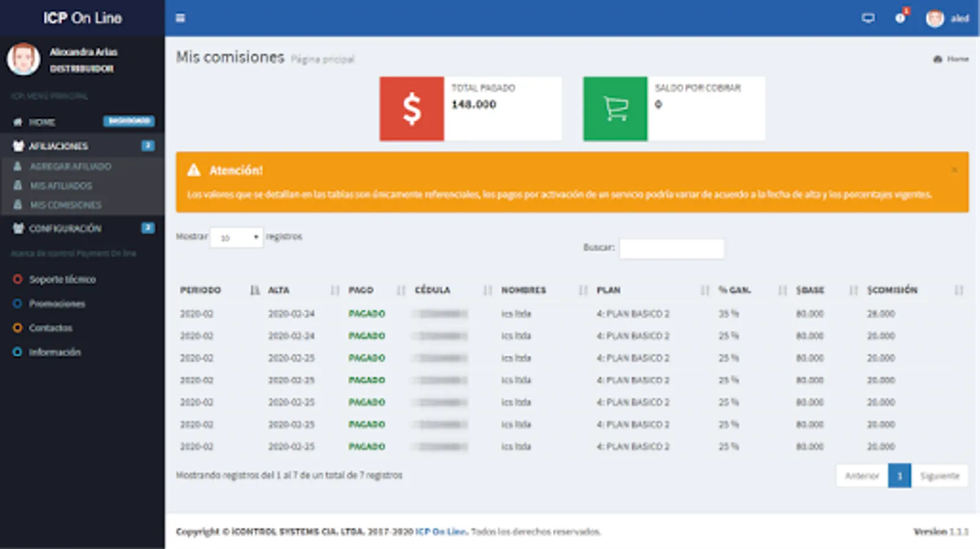Select page 1 in pagination
The image size is (980, 549).
coord(899,476)
